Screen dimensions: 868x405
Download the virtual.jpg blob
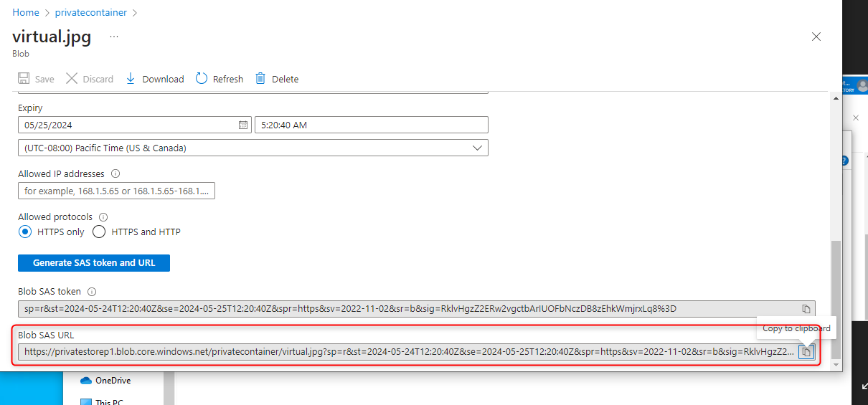pyautogui.click(x=155, y=79)
